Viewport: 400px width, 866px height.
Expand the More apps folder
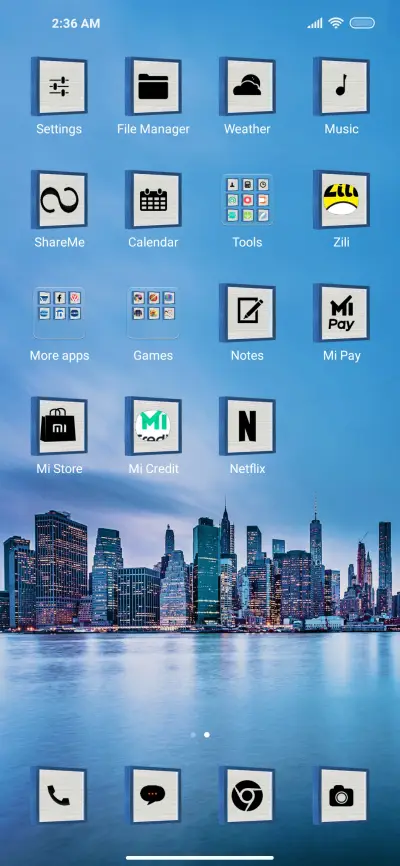click(x=59, y=313)
